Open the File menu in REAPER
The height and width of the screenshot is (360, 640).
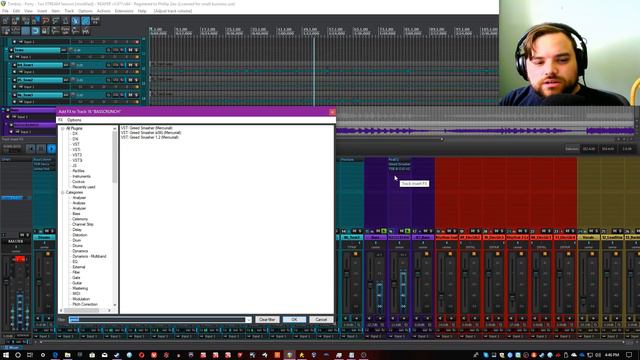pyautogui.click(x=5, y=11)
